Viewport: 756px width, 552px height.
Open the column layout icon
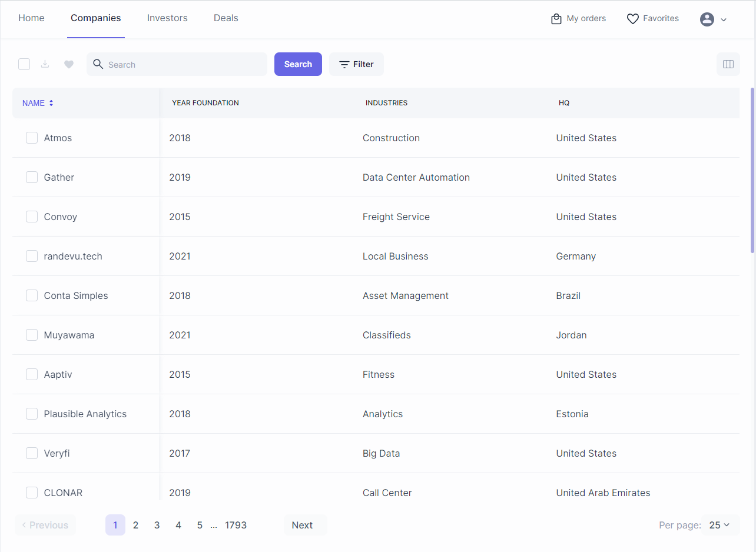728,64
